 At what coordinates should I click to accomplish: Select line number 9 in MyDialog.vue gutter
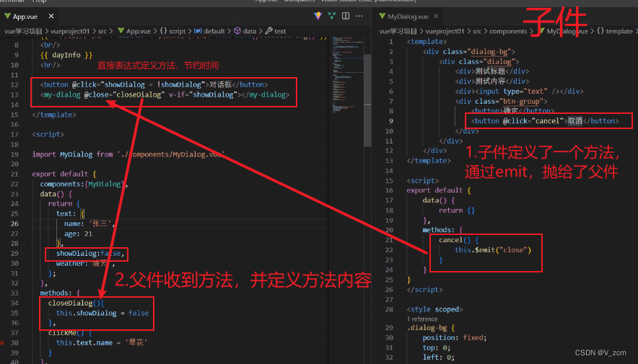tap(391, 120)
